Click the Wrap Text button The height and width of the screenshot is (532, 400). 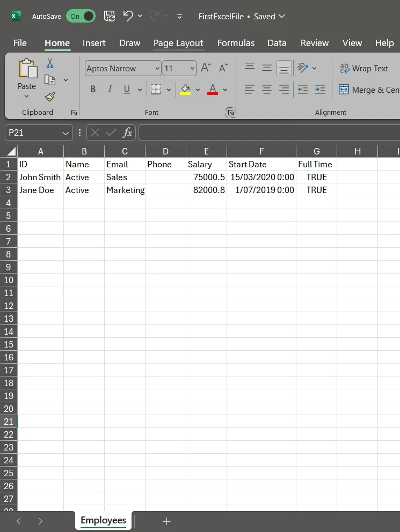coord(364,68)
